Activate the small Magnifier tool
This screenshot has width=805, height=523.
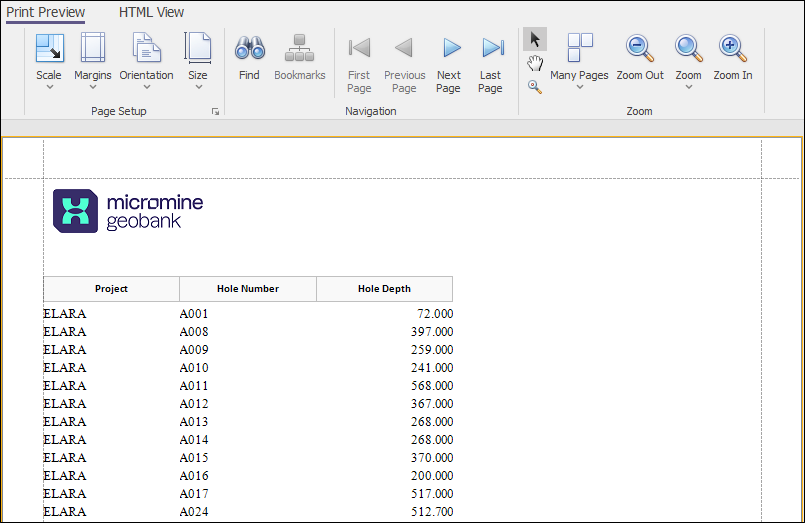(535, 87)
